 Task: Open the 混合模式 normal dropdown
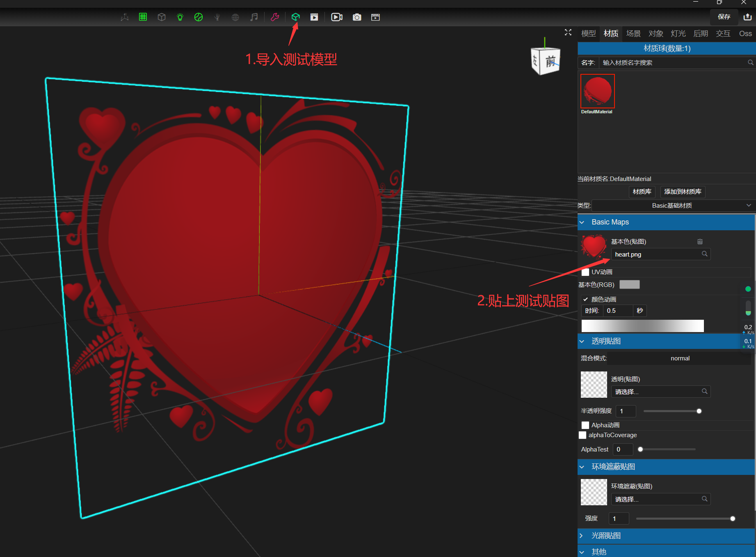click(680, 358)
